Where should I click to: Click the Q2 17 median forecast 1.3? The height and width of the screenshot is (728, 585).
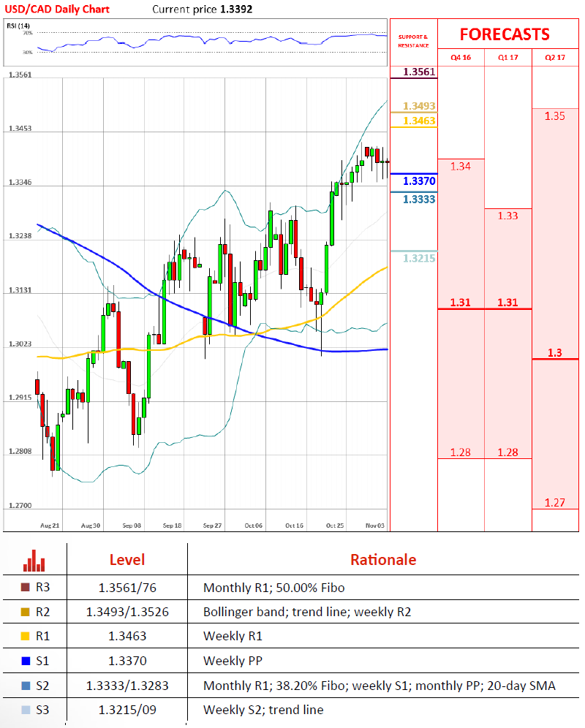555,352
